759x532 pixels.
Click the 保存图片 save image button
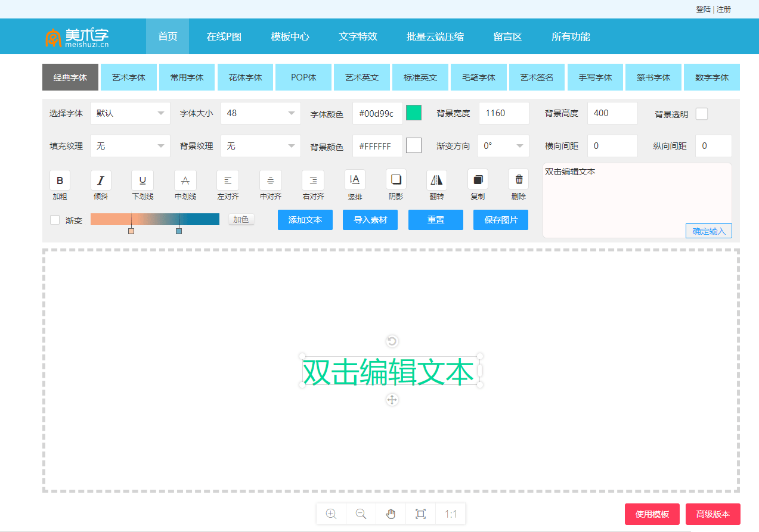[500, 220]
